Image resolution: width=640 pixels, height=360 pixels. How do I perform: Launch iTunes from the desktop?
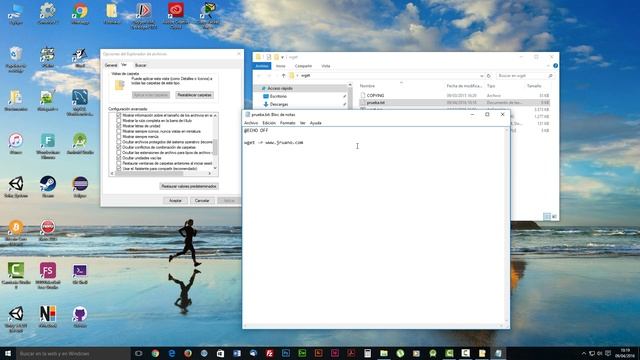point(16,144)
